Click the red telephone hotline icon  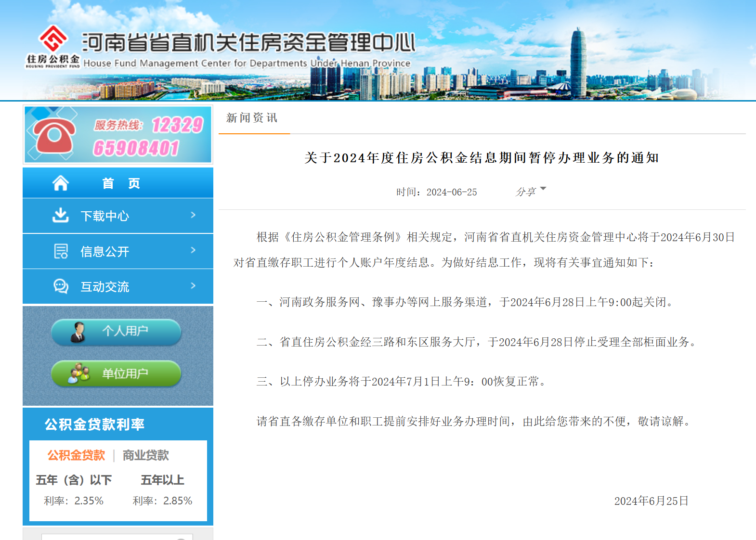[53, 135]
